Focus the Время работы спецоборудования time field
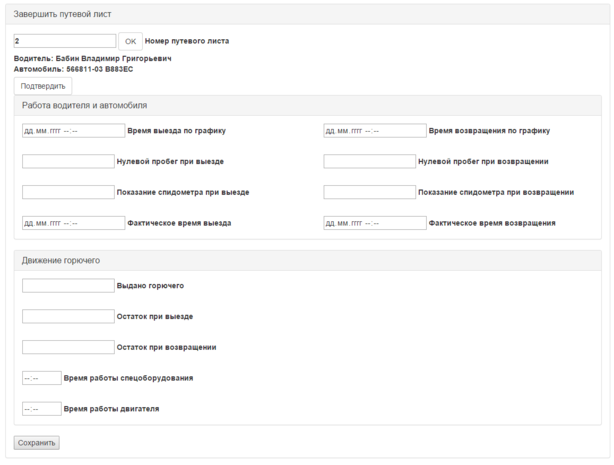 click(41, 378)
